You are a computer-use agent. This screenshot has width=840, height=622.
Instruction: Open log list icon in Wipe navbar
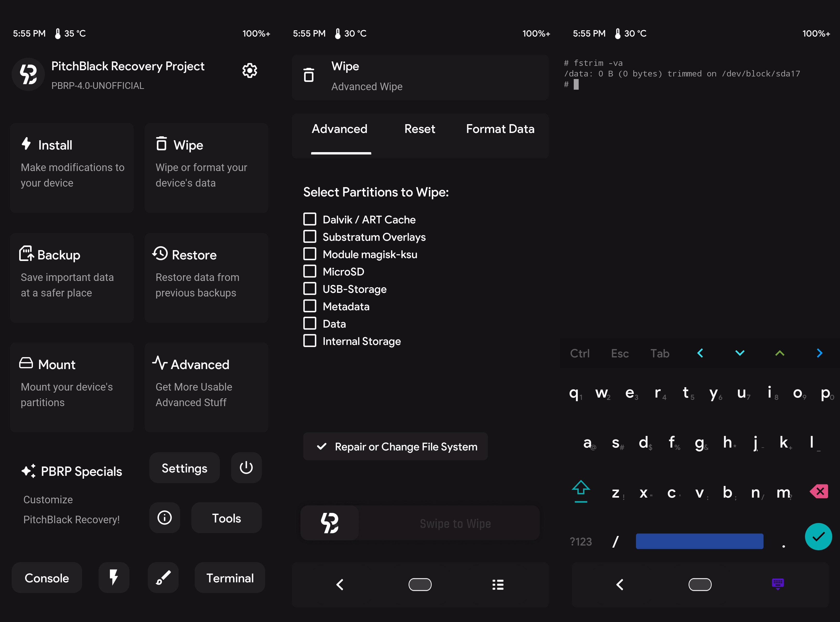[x=498, y=584]
